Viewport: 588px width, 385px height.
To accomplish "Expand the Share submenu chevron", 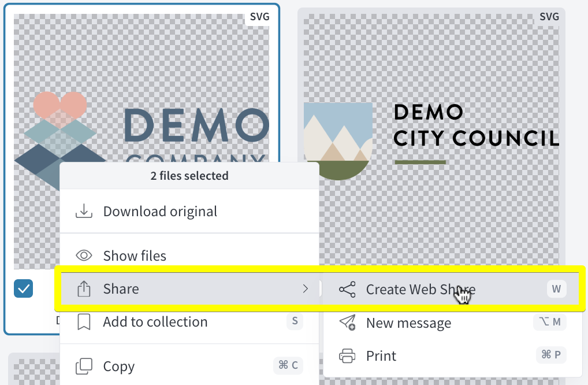I will (x=305, y=288).
